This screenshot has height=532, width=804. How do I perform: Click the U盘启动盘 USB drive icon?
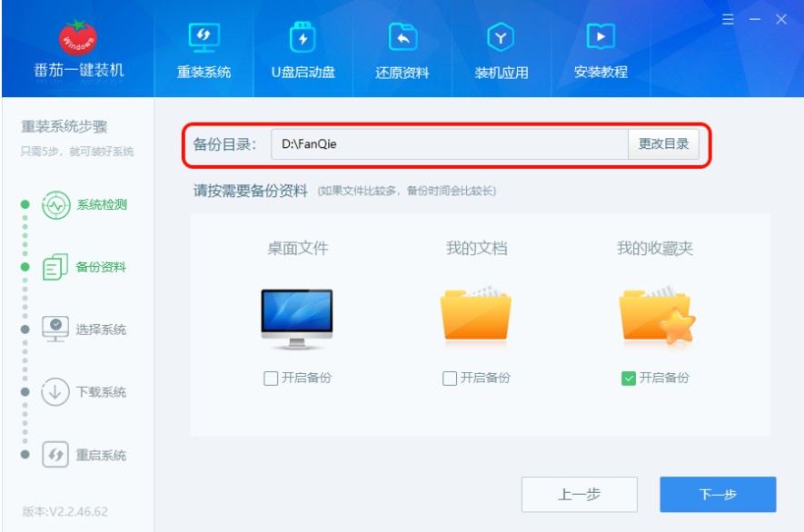tap(303, 37)
